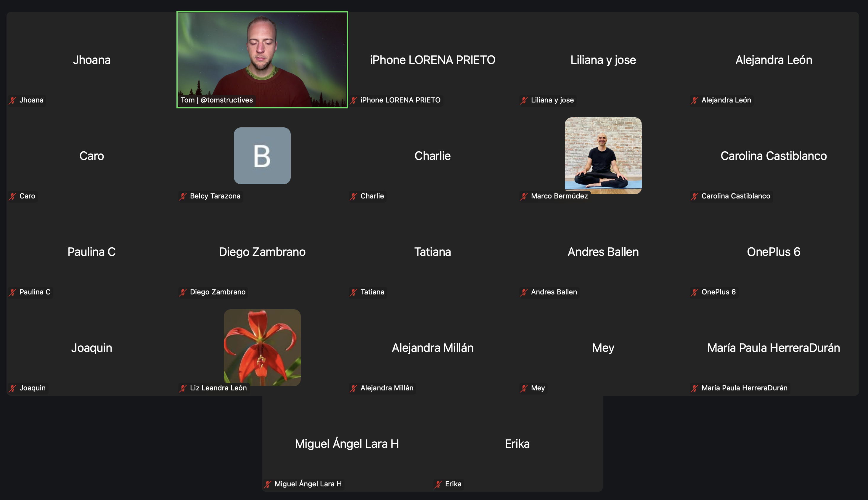This screenshot has height=500, width=868.
Task: Click the small 'Liz Leandra León' name label
Action: 218,388
